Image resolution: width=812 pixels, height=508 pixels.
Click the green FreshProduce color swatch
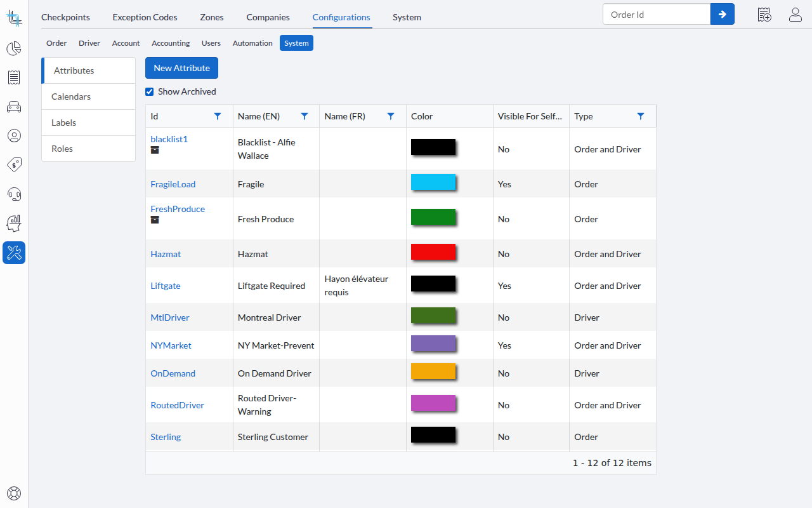pos(433,217)
